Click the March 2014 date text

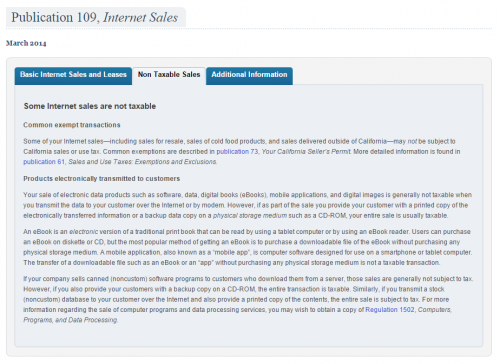(x=26, y=43)
